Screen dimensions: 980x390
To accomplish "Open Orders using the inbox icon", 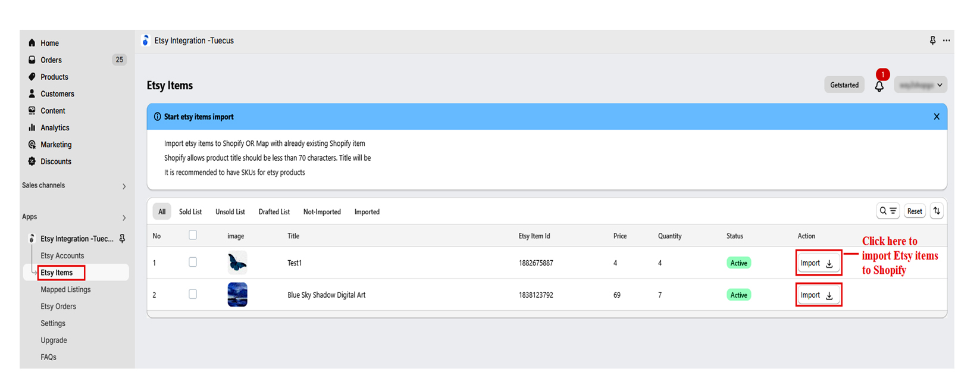I will [32, 60].
